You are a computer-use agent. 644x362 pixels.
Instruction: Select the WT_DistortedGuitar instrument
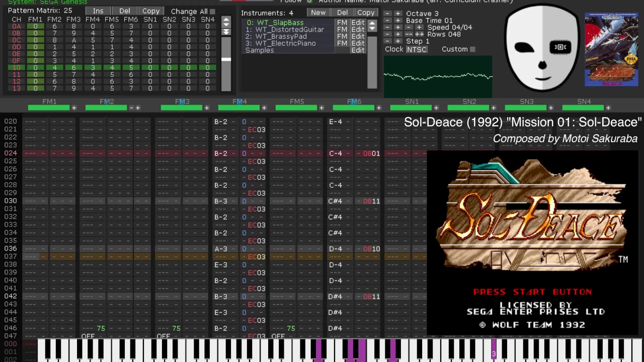click(288, 30)
